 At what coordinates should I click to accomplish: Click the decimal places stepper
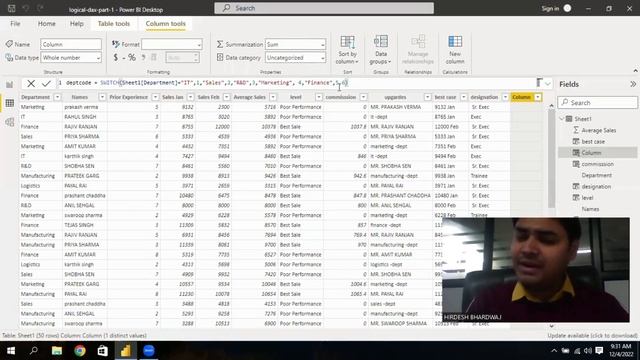(196, 58)
